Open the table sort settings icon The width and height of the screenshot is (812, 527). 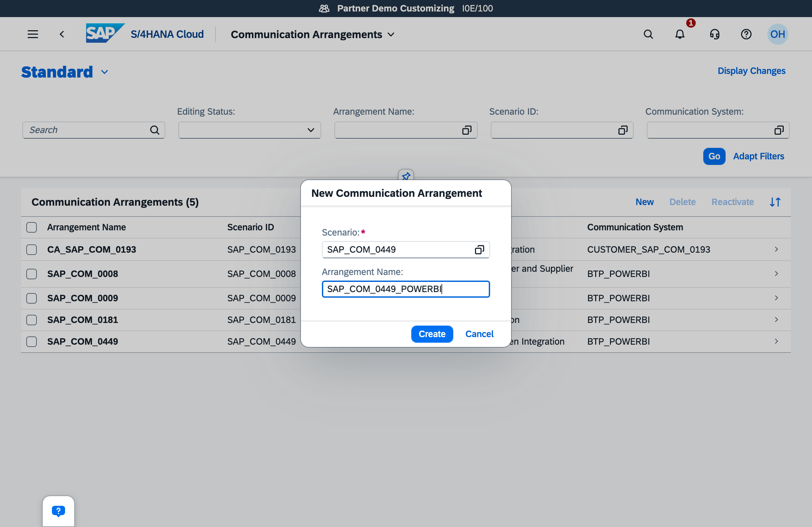click(x=775, y=202)
